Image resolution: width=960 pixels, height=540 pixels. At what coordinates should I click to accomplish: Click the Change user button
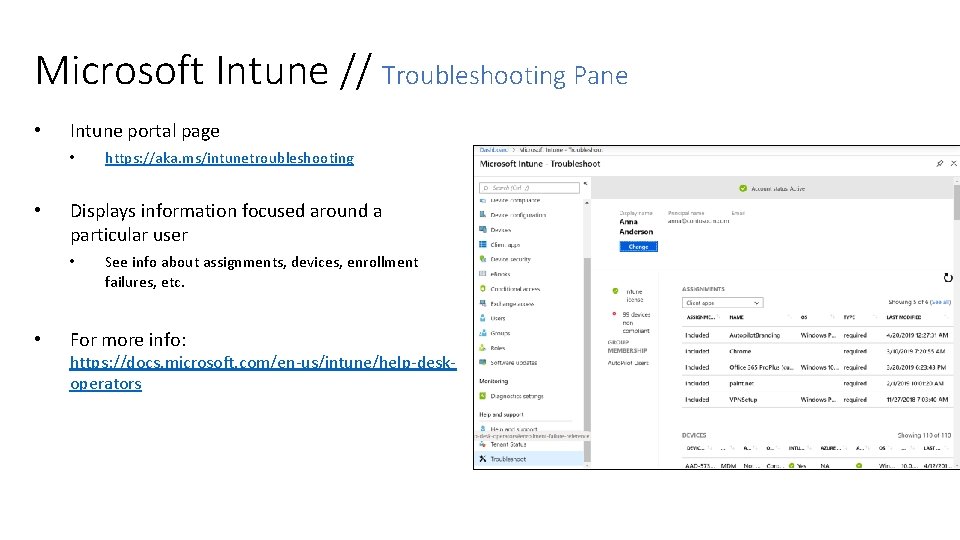pyautogui.click(x=638, y=246)
